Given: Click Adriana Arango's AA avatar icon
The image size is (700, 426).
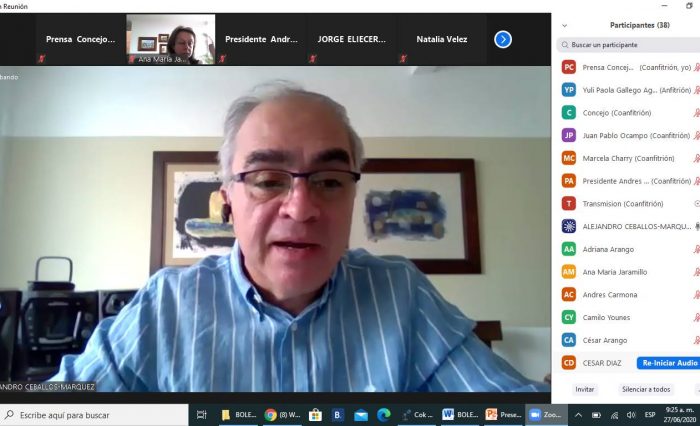Looking at the screenshot, I should pos(568,249).
